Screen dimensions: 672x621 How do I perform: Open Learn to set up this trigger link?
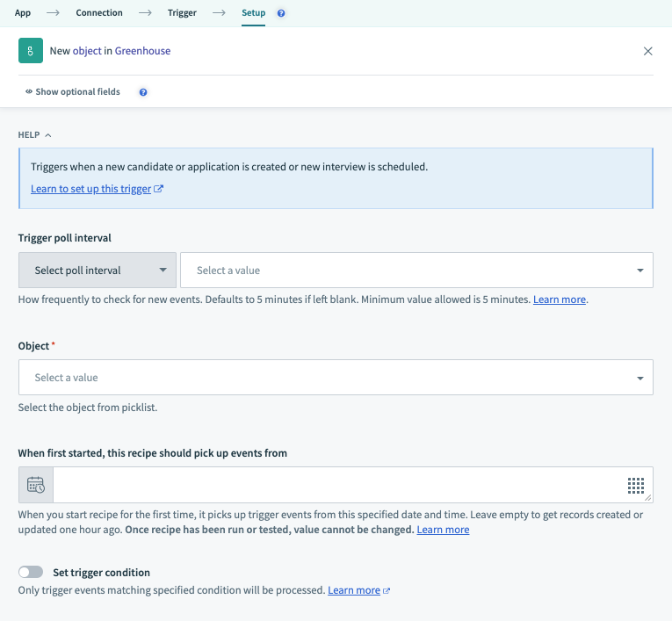tap(90, 189)
